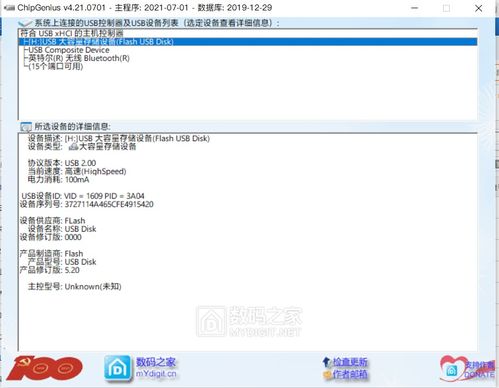This screenshot has height=388, width=499.
Task: Click the 设备类型 大容量存储设备 line
Action: [82, 147]
